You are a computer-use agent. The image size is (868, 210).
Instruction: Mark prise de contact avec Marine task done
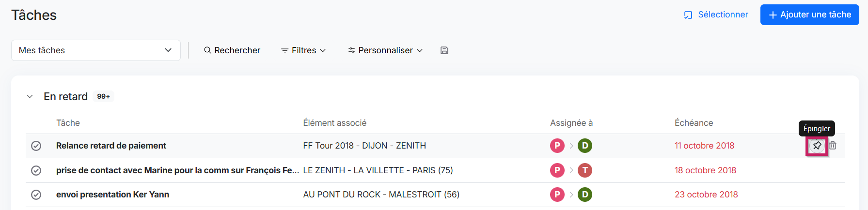[x=36, y=170]
